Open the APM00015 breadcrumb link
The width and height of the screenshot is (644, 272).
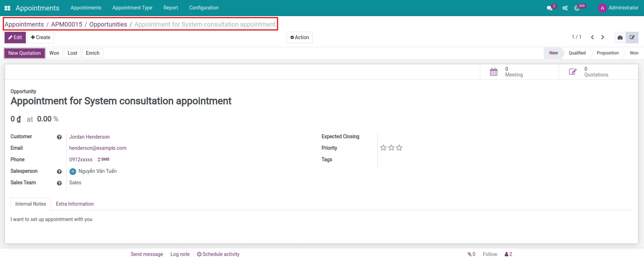click(67, 24)
